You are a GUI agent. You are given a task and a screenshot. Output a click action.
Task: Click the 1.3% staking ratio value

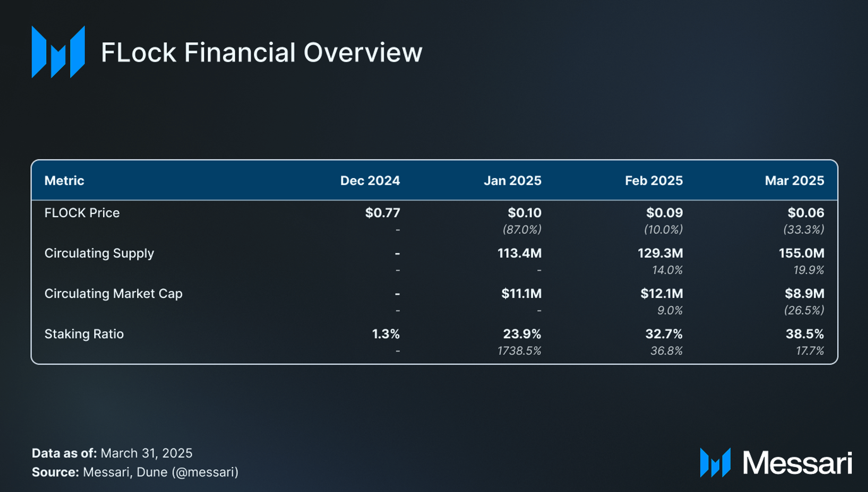386,334
